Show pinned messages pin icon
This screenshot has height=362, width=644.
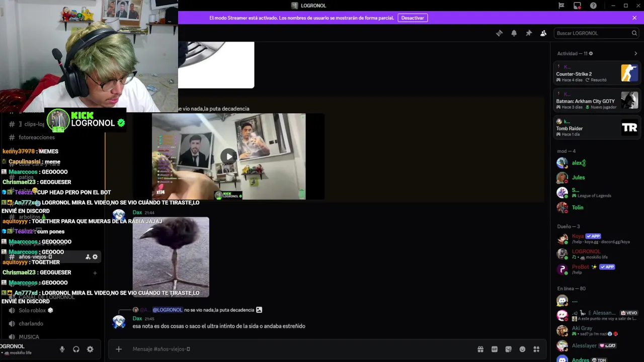click(529, 33)
